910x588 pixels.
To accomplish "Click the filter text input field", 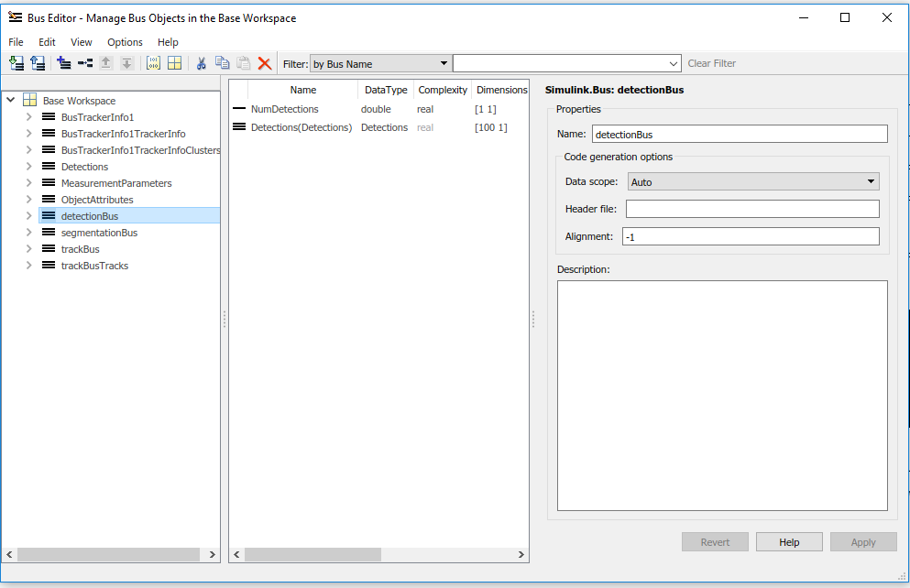I will pyautogui.click(x=560, y=63).
